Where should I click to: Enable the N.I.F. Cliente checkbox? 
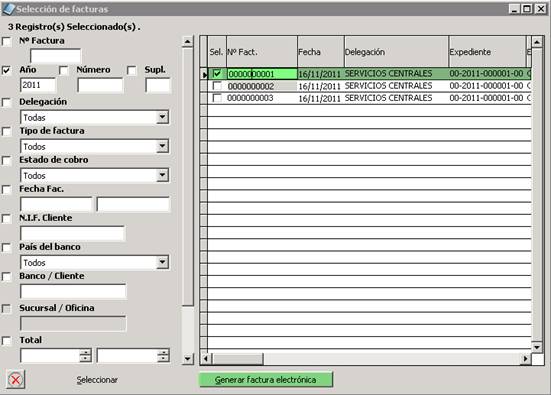pyautogui.click(x=6, y=219)
